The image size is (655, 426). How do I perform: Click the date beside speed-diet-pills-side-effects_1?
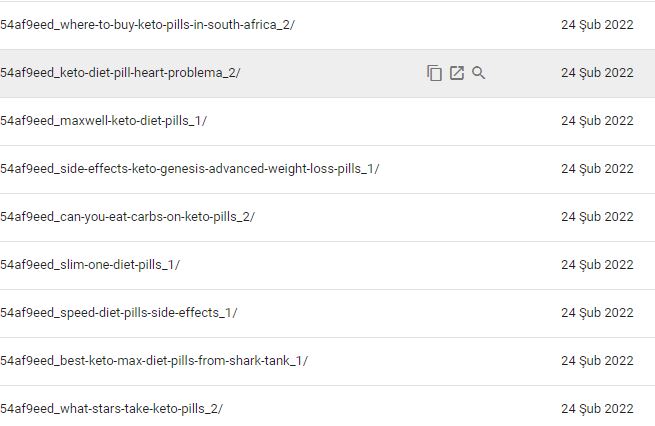click(x=597, y=313)
